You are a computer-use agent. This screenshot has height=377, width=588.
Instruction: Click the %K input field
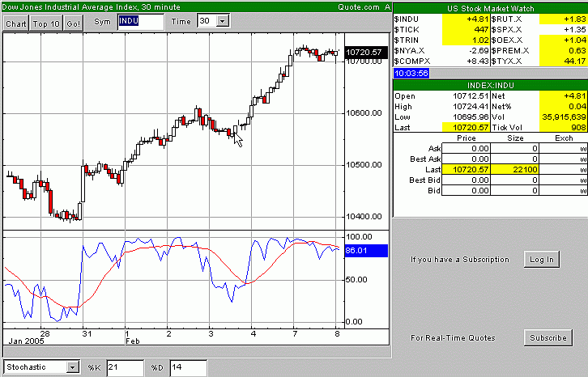[127, 367]
